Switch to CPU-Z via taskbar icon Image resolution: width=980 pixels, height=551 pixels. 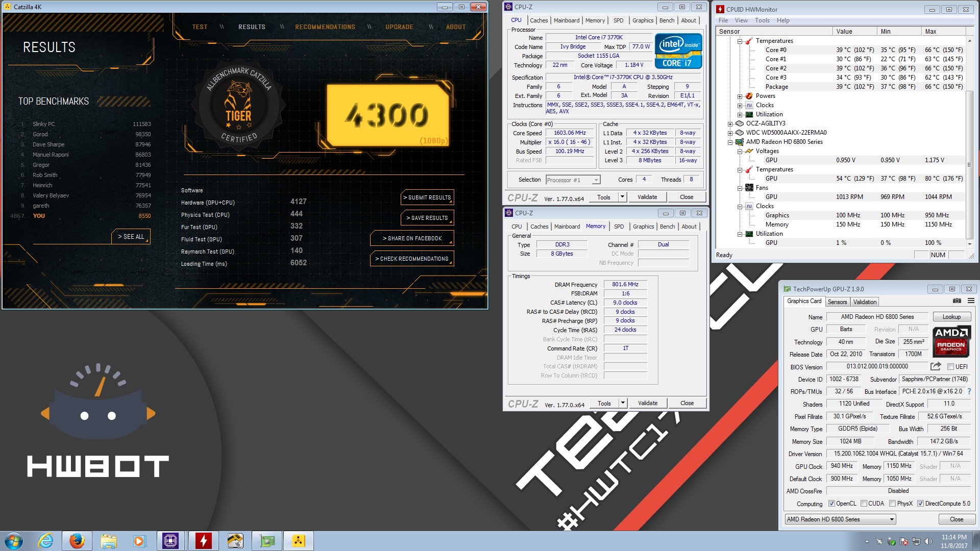click(170, 541)
